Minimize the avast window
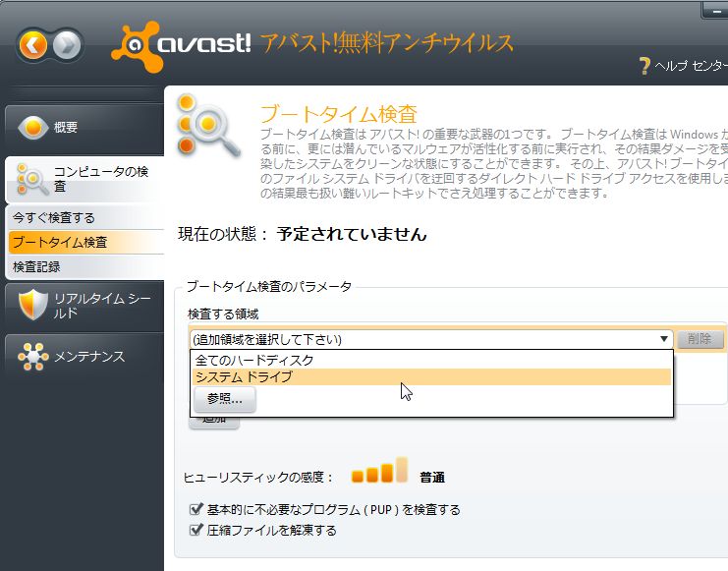 (715, 11)
